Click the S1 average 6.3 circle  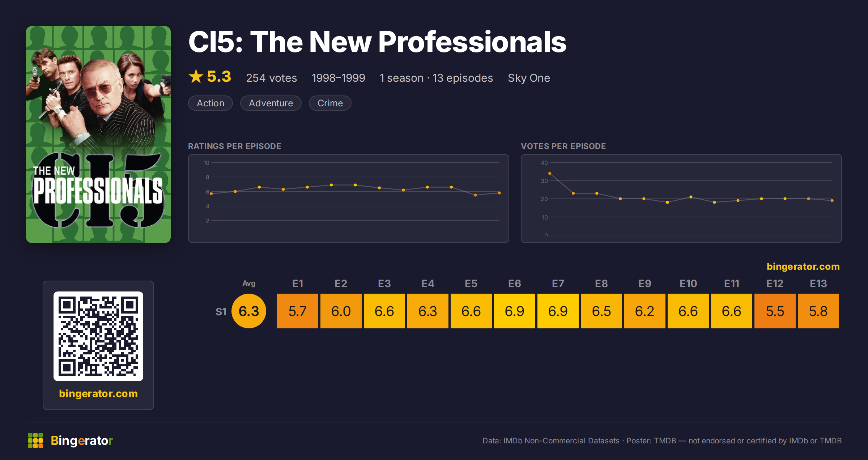click(249, 311)
